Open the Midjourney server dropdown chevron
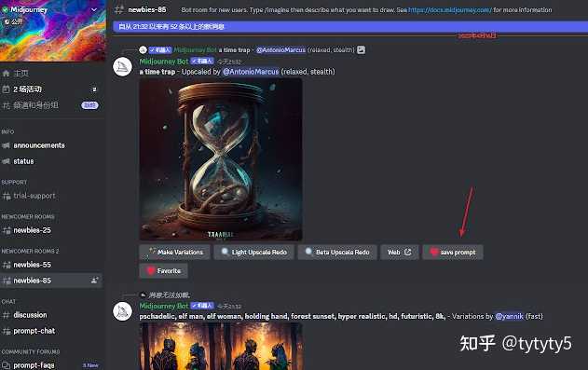The image size is (588, 370). click(94, 9)
